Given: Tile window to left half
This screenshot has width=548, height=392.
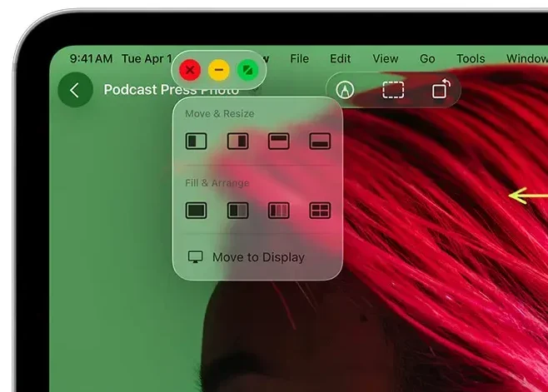Looking at the screenshot, I should click(x=196, y=141).
